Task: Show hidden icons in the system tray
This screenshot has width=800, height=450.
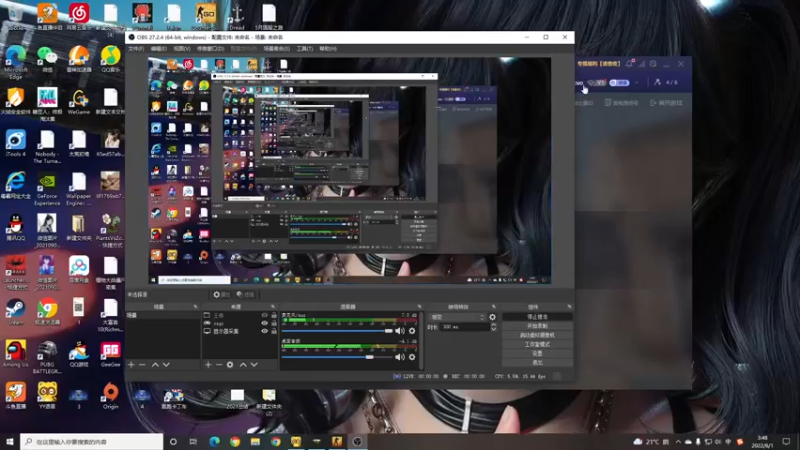Action: click(678, 442)
